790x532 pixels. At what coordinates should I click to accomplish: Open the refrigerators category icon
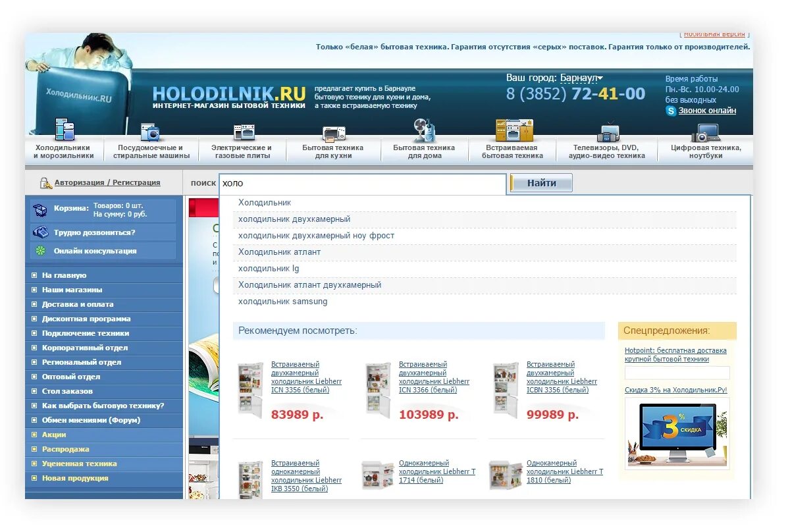pyautogui.click(x=65, y=130)
